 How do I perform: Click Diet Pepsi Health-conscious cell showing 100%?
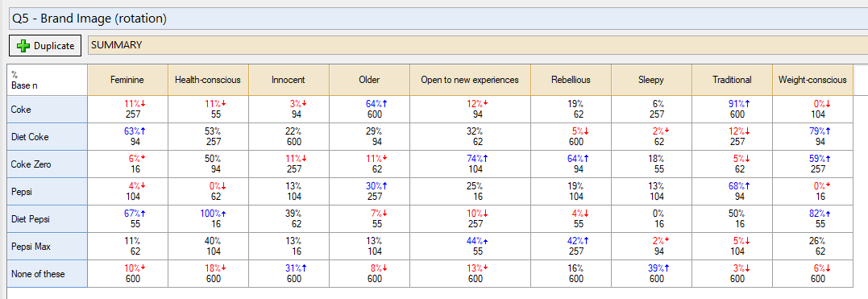tap(208, 218)
